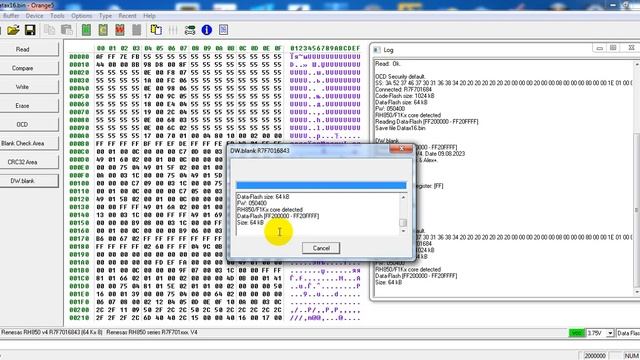640x360 pixels.
Task: Click the NUM status bar indicator
Action: click(x=631, y=356)
